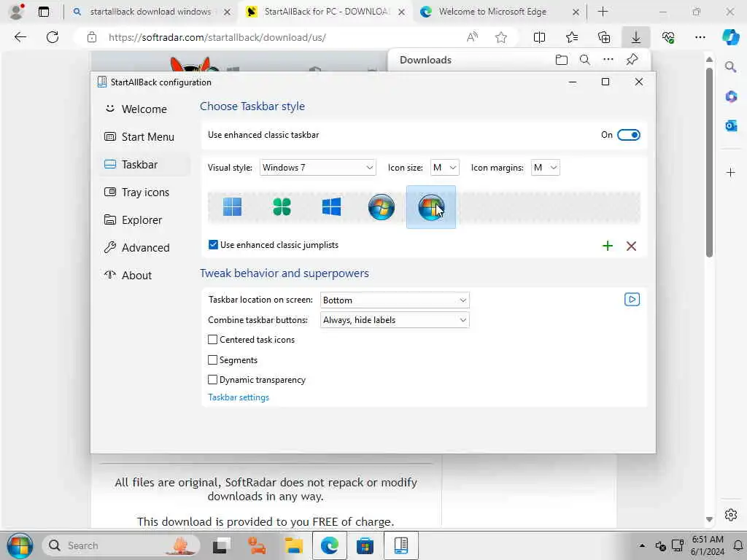Select the Windows 11 start button style
747x560 pixels.
coord(232,207)
